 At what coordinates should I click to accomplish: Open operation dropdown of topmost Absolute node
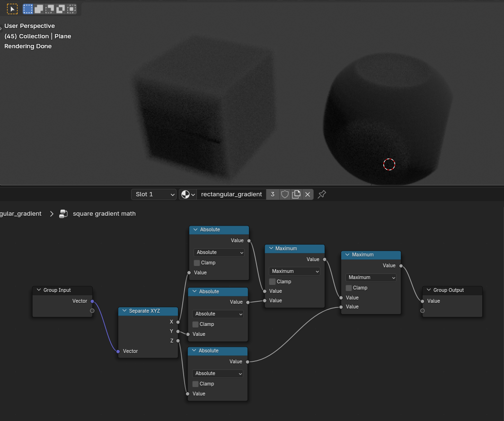pyautogui.click(x=219, y=252)
